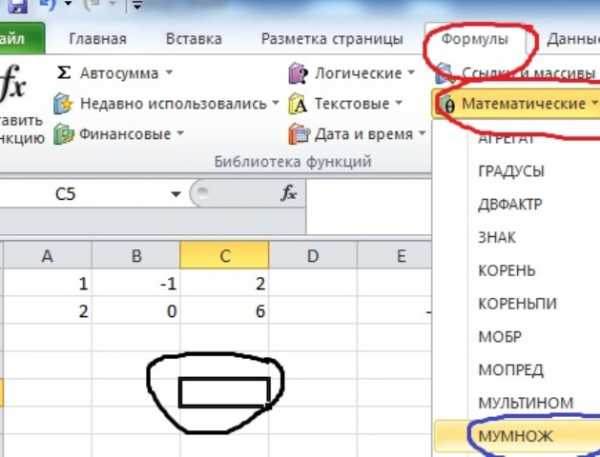
Task: Pick КОРЕНЬПИ in the math menu
Action: click(517, 304)
